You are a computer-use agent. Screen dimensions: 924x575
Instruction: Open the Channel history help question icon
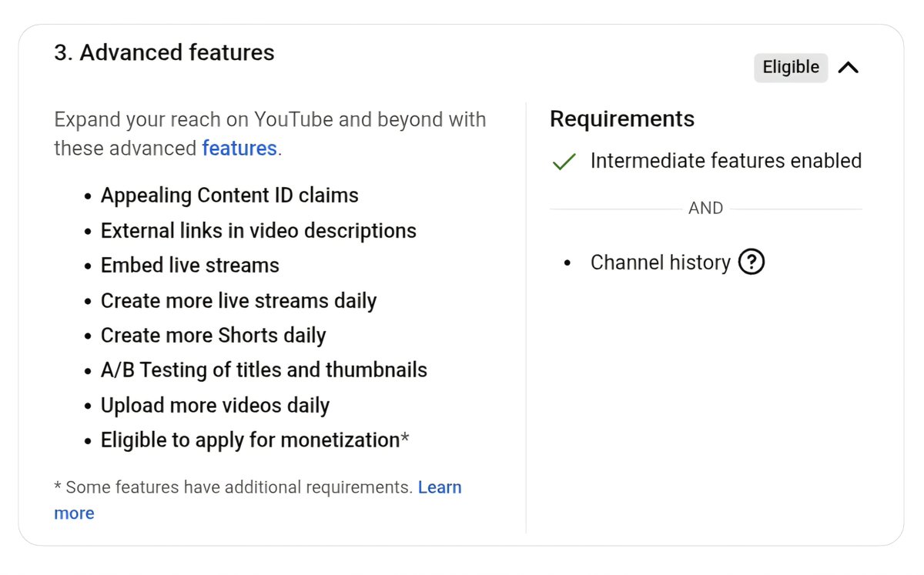pos(752,262)
